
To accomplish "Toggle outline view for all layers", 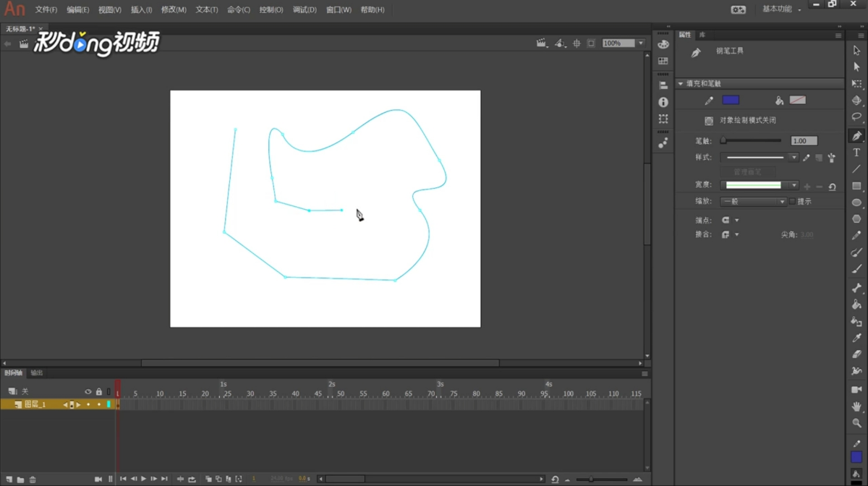I will 109,392.
